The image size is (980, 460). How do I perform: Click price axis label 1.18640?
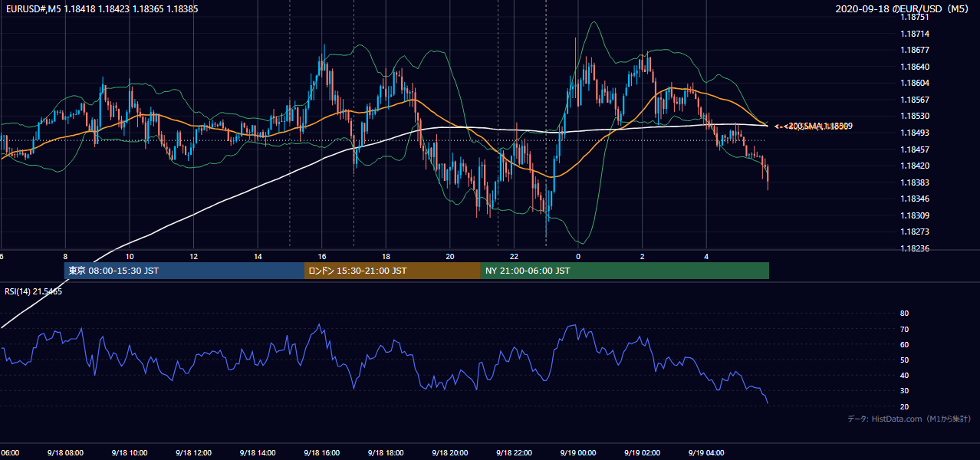[915, 67]
